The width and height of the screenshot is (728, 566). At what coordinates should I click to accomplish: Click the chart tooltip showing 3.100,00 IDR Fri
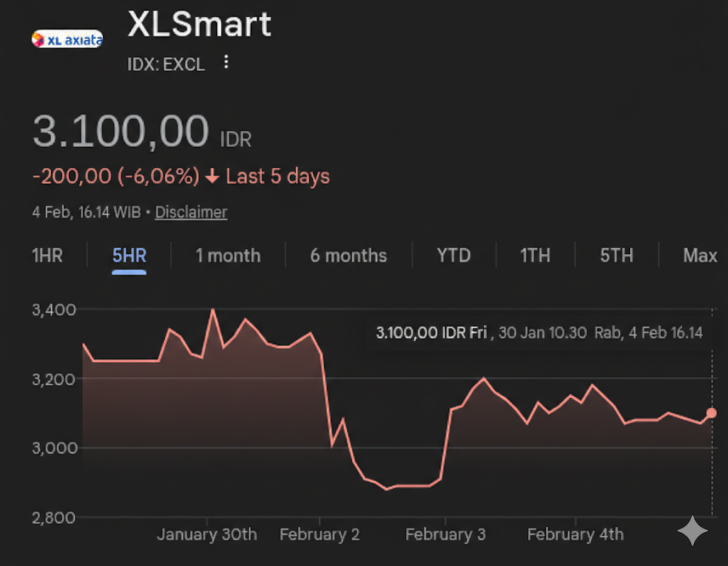tap(538, 332)
